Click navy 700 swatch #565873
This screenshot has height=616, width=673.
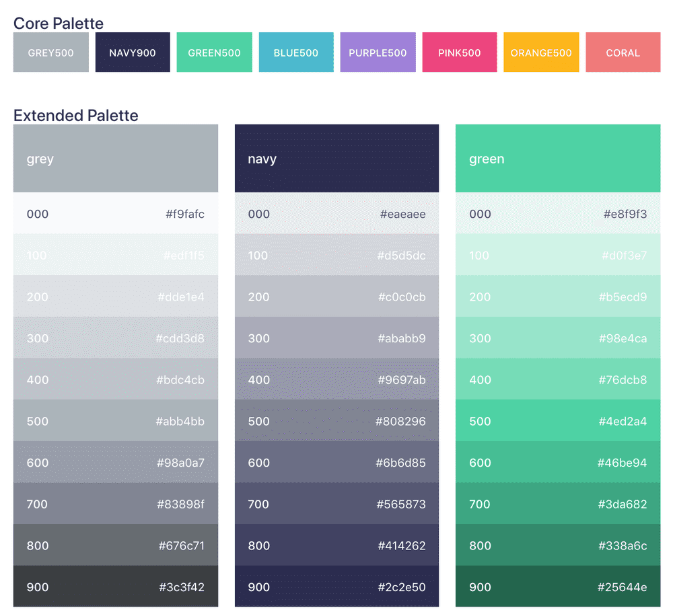(336, 504)
